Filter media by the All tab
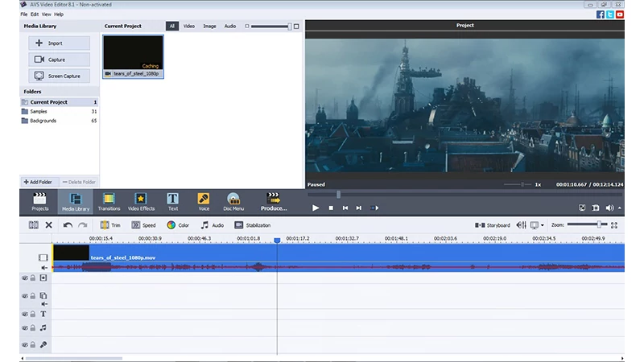This screenshot has width=644, height=362. click(x=172, y=26)
